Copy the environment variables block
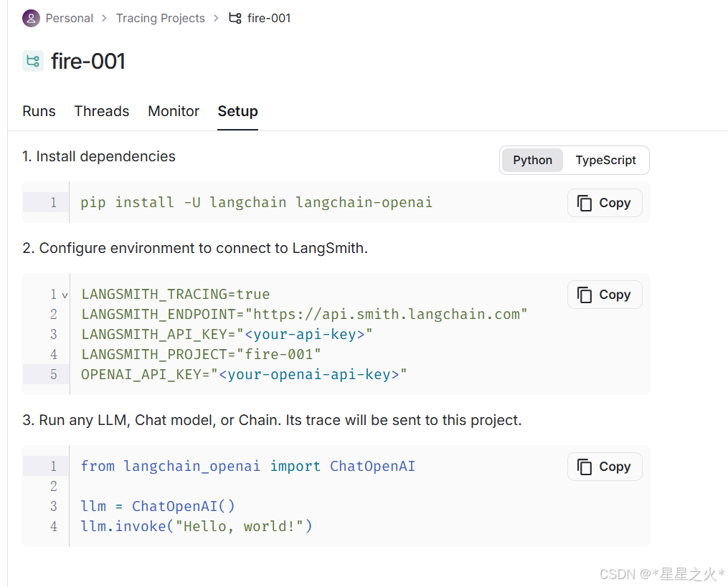Viewport: 728px width, 587px height. 605,295
